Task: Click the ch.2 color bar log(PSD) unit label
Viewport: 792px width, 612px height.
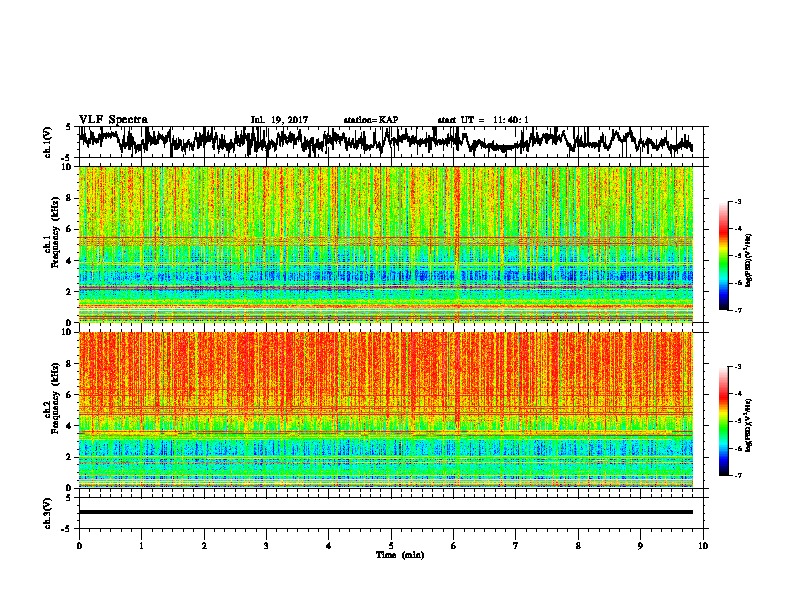Action: [x=749, y=424]
